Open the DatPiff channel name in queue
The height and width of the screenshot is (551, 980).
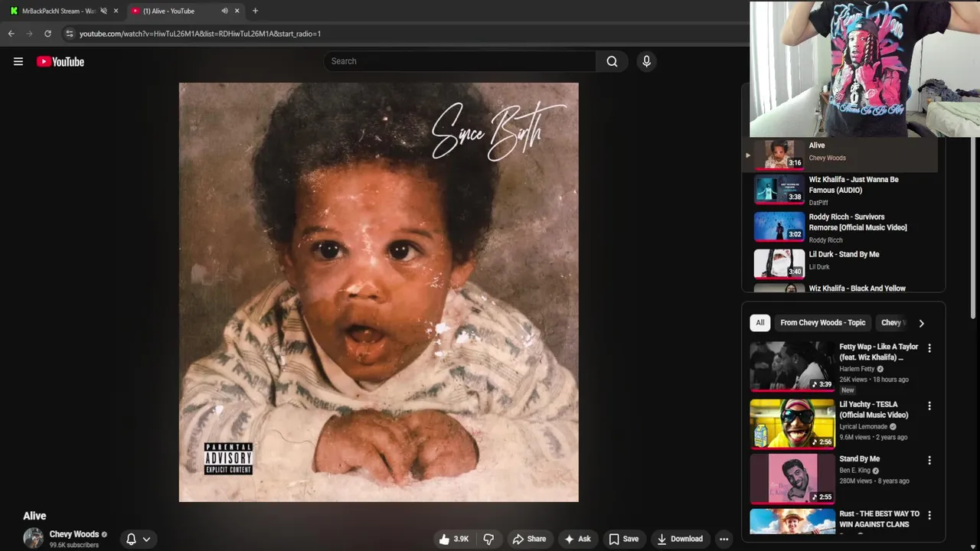(x=818, y=203)
